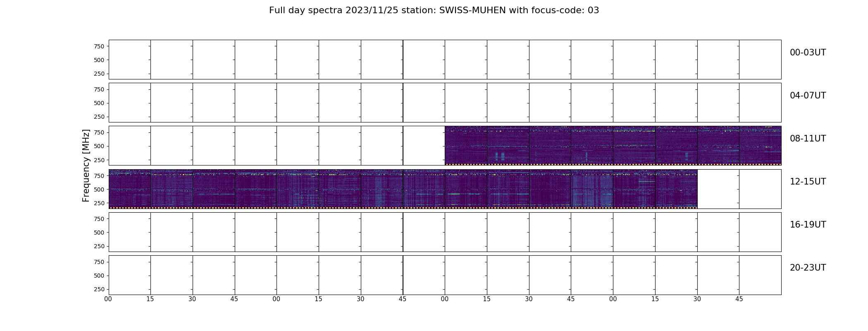Click the rightmost 45 time-axis tick label
Screen dimensions: 868x331
(739, 299)
